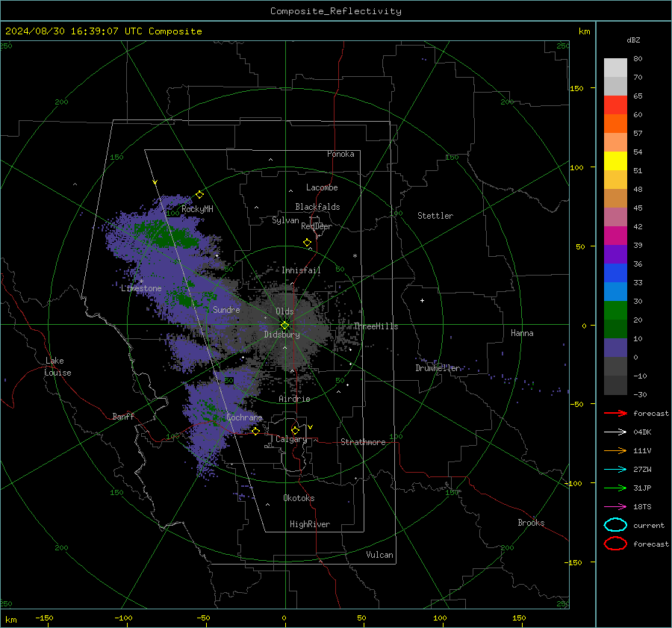This screenshot has width=672, height=628.
Task: Click the Brooks town label
Action: [x=531, y=523]
